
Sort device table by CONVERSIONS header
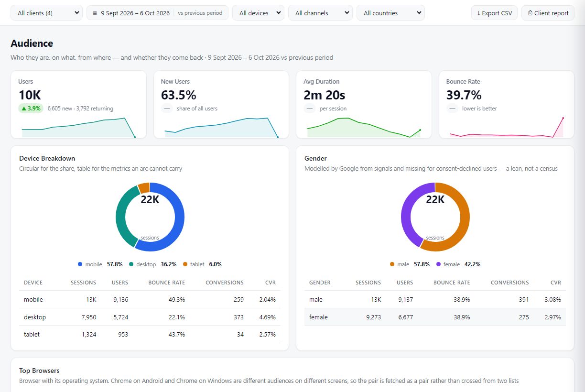[x=225, y=283]
